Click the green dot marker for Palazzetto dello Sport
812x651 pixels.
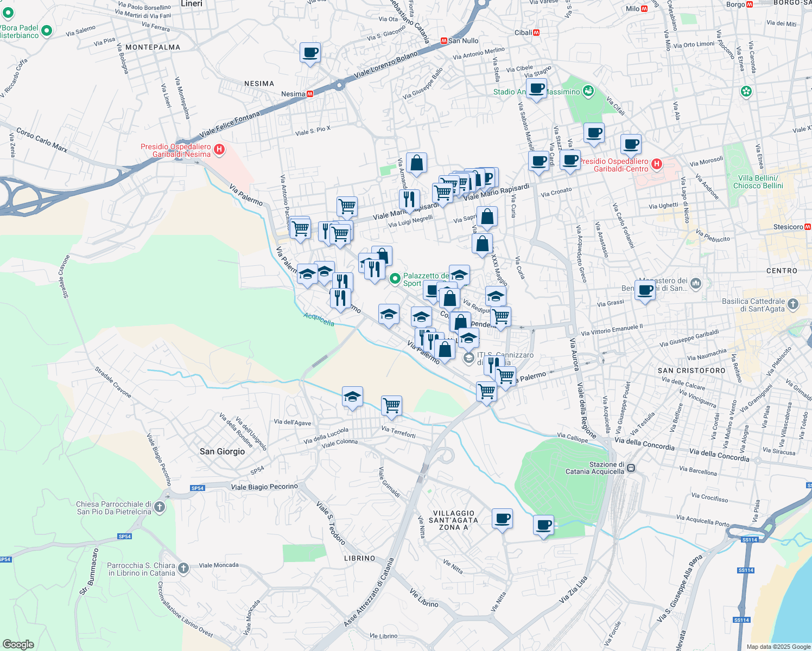[395, 278]
